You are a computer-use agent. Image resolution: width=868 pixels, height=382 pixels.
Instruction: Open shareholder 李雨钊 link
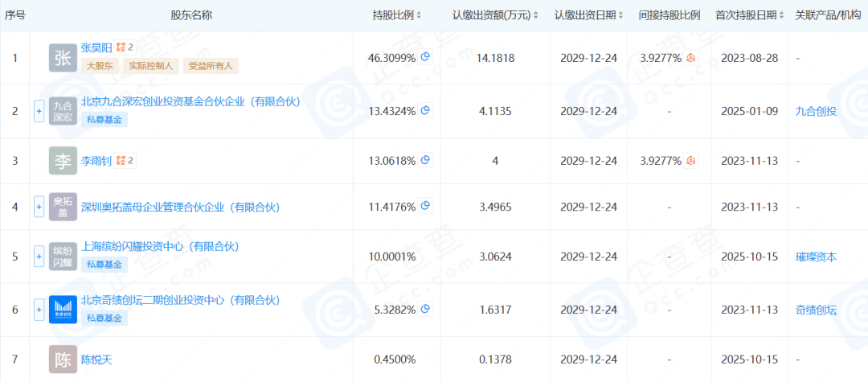click(97, 161)
